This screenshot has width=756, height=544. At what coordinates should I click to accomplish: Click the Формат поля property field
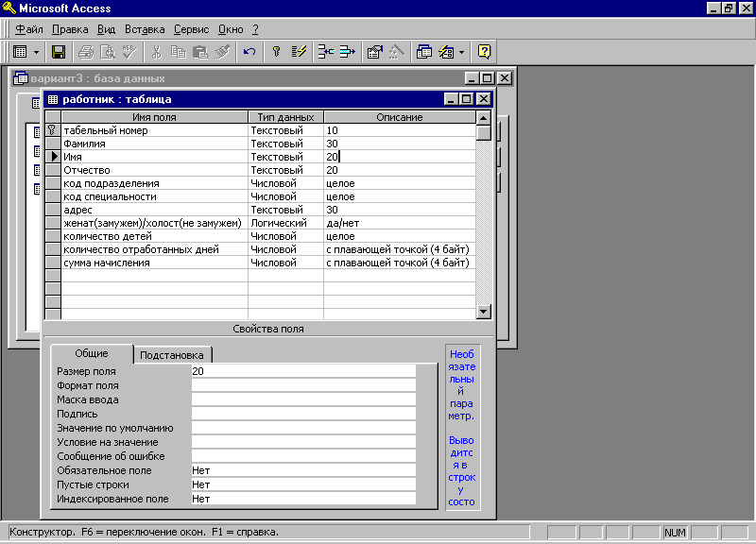coord(303,385)
